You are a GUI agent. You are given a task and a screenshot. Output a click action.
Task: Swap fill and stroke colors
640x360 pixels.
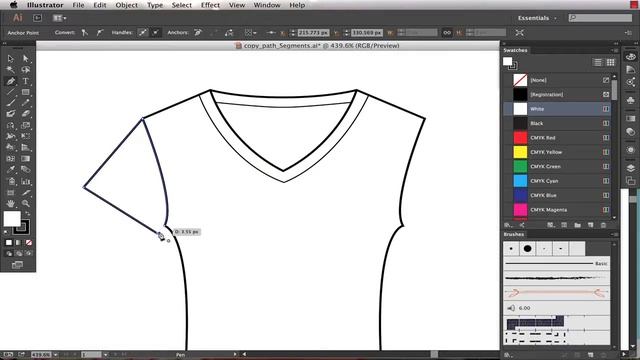[28, 213]
